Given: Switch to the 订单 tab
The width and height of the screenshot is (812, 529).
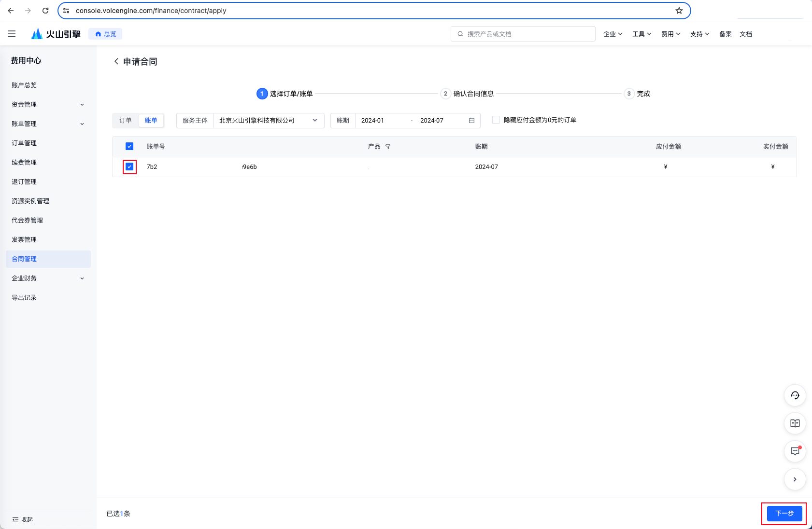Looking at the screenshot, I should [126, 121].
